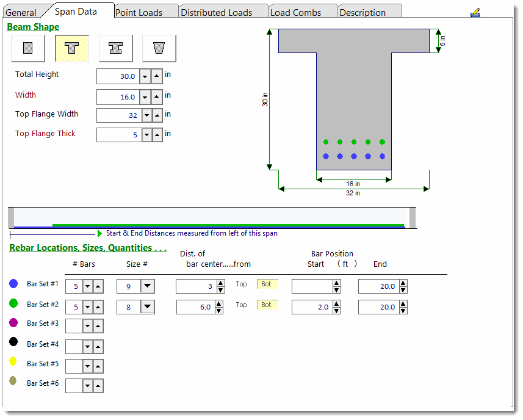Select the rectangular beam shape icon
The image size is (523, 420).
28,48
